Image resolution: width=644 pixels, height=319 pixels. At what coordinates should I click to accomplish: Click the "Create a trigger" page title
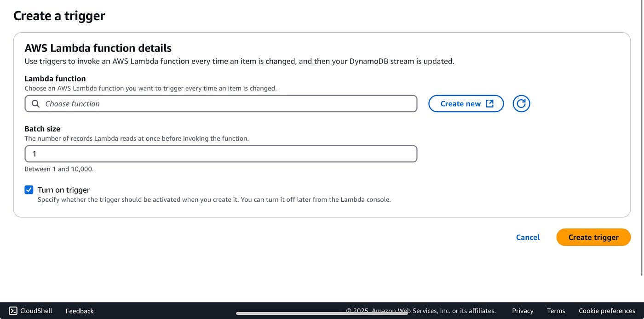click(x=59, y=16)
